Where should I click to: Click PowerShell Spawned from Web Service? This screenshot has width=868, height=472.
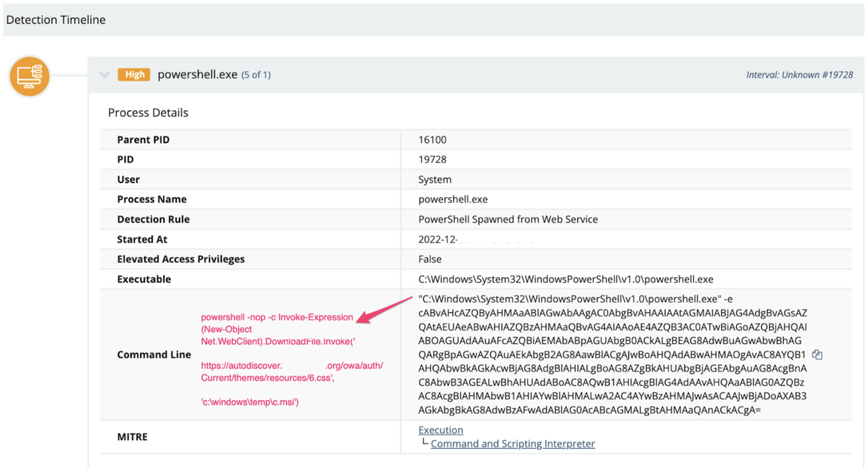pos(508,219)
